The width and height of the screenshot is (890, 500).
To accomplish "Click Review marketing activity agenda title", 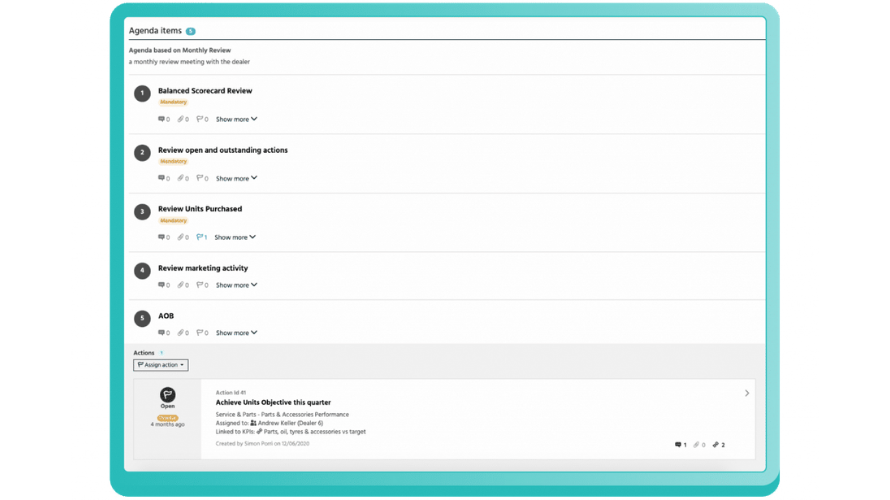I will (203, 268).
